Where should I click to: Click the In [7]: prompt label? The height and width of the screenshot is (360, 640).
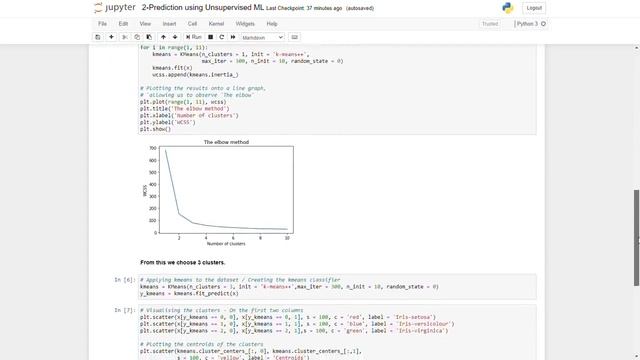(124, 310)
